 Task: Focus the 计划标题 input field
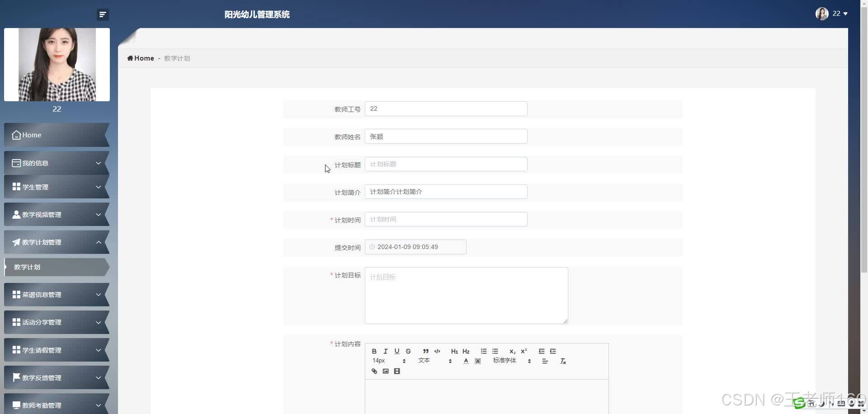[x=446, y=164]
